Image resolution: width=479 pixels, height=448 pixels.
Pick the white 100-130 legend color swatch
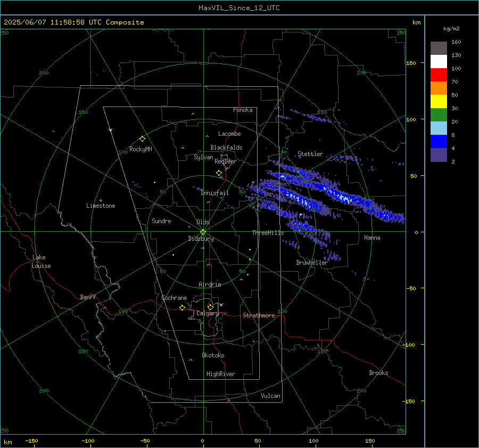click(x=439, y=62)
